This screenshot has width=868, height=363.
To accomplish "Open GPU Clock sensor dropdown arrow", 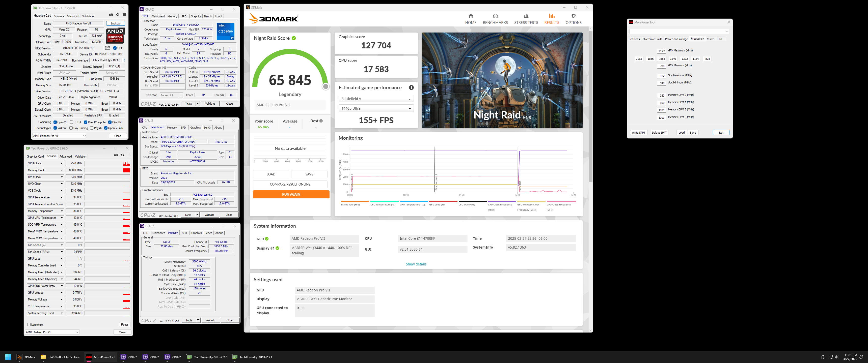I will tap(62, 163).
